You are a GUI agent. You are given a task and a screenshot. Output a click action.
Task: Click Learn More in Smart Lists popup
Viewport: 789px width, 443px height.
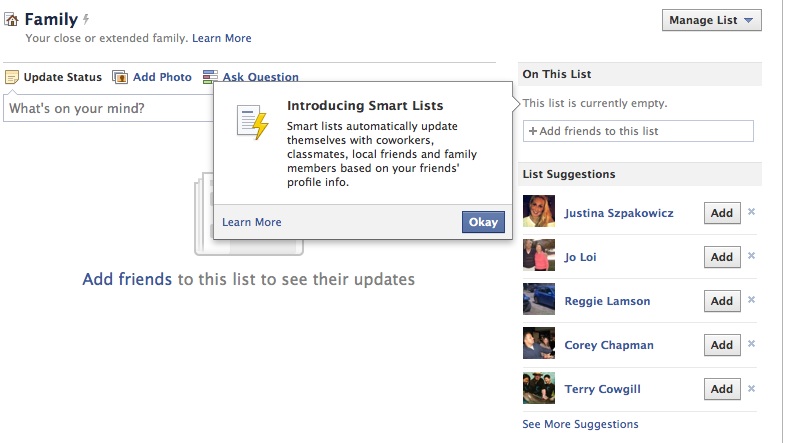(x=252, y=222)
